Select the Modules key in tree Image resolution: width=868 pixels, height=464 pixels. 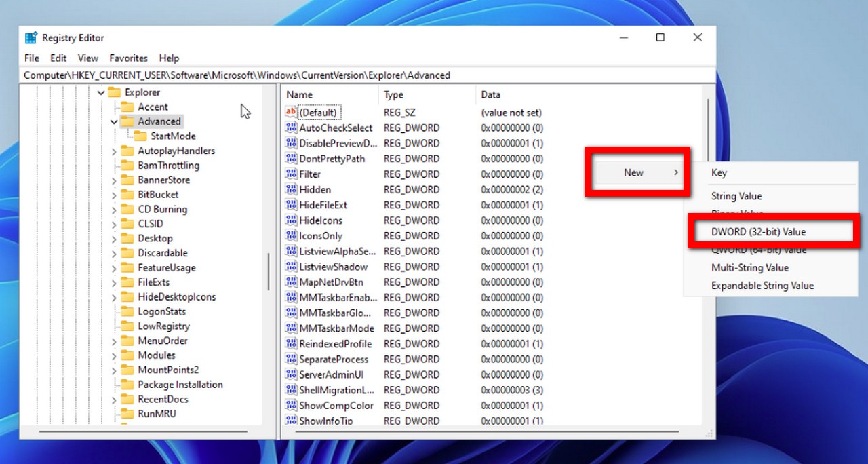(x=157, y=355)
